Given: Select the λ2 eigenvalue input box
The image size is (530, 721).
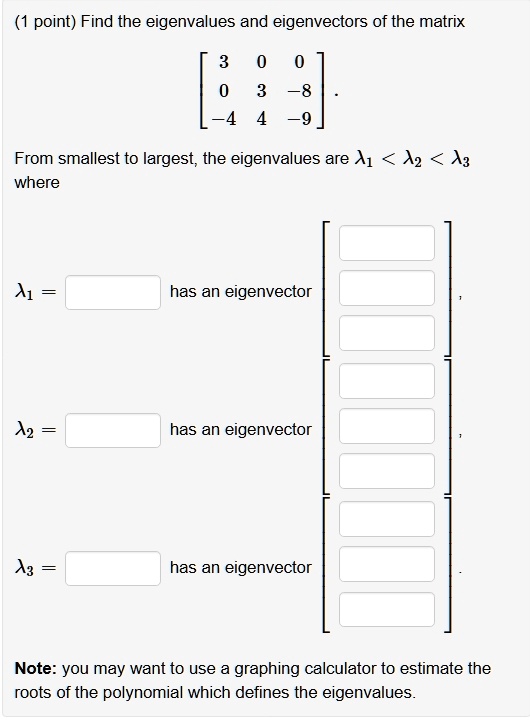Looking at the screenshot, I should click(x=113, y=430).
